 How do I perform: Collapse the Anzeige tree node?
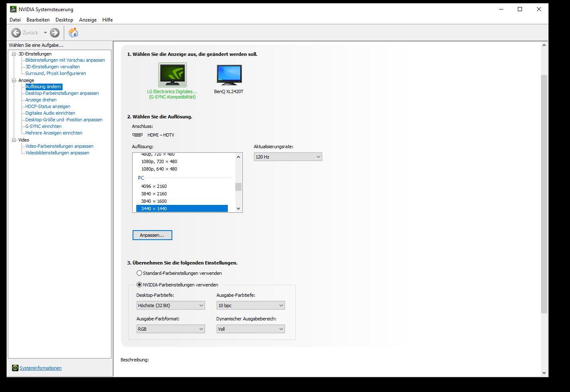tap(14, 80)
